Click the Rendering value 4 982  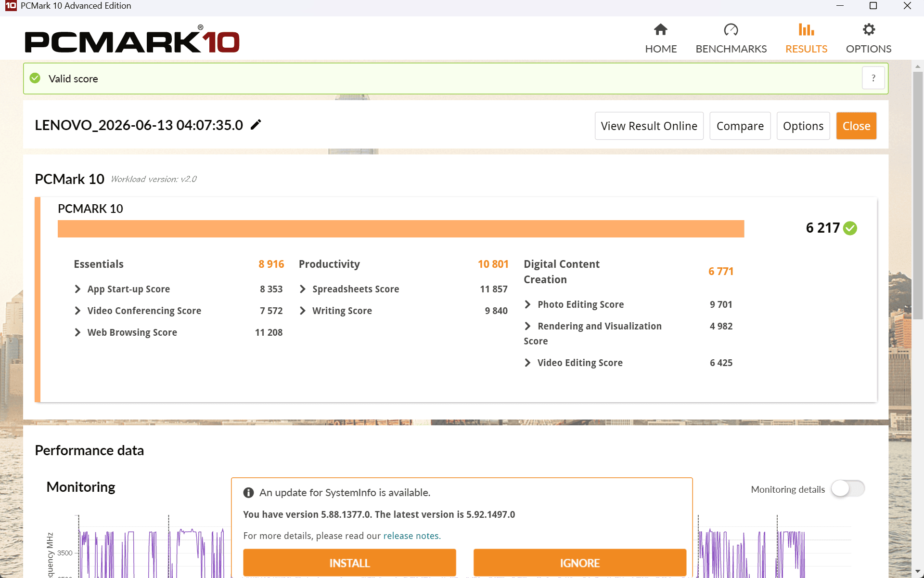721,326
